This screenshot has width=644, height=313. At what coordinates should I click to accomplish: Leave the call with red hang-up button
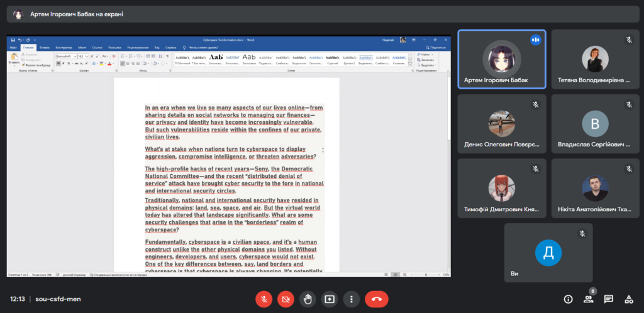[x=376, y=299]
